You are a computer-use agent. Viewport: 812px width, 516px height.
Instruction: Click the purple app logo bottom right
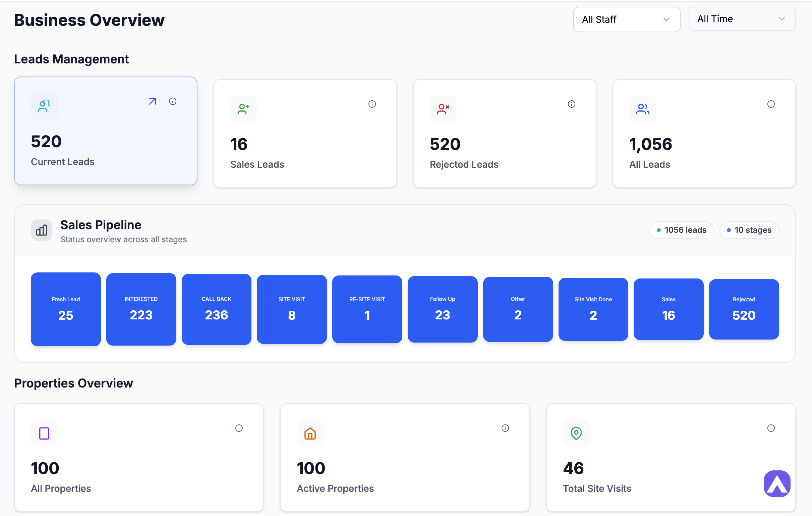[777, 483]
